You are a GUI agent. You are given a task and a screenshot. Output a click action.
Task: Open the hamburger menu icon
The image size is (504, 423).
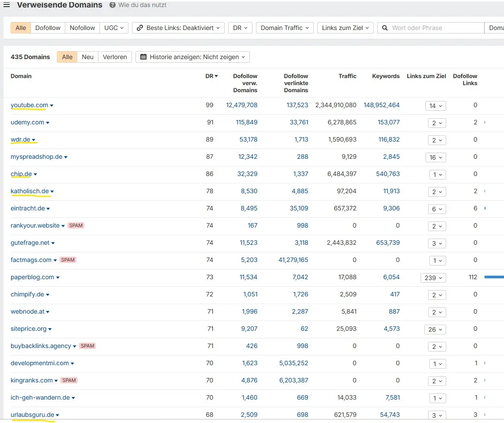pyautogui.click(x=7, y=5)
